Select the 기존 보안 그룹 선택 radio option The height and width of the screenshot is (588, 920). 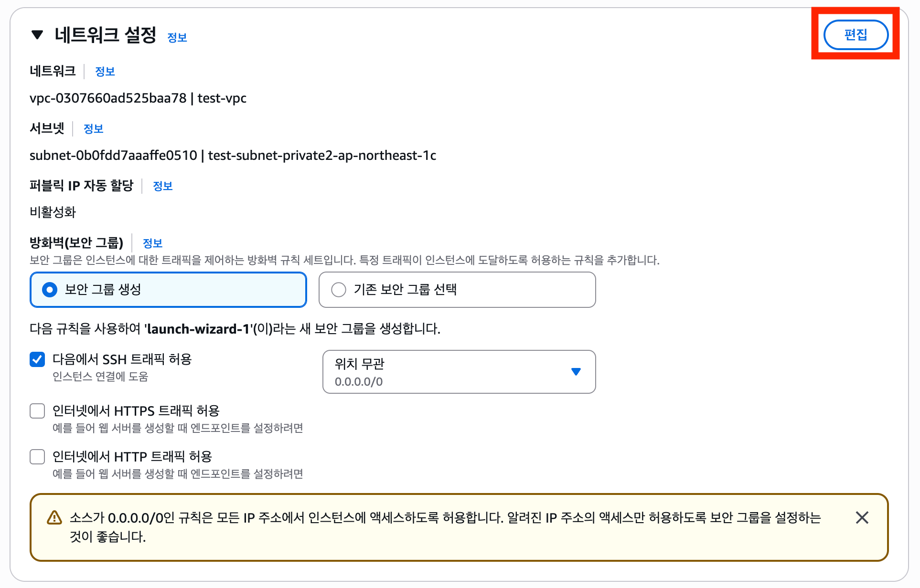[457, 290]
